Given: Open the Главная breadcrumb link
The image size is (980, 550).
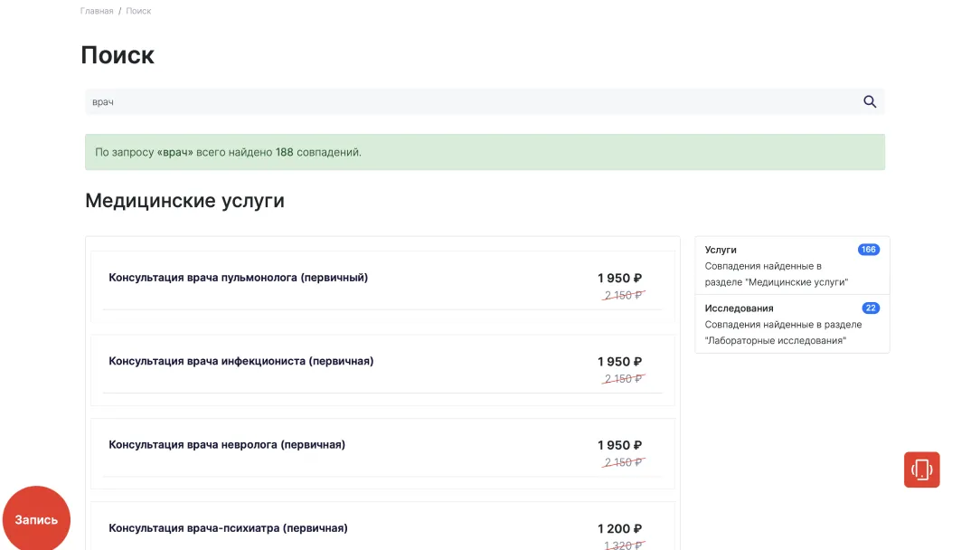Looking at the screenshot, I should point(97,11).
